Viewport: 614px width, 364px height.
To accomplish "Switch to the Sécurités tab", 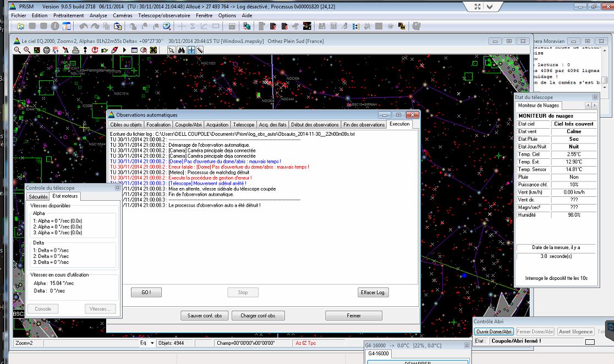I will tap(38, 196).
